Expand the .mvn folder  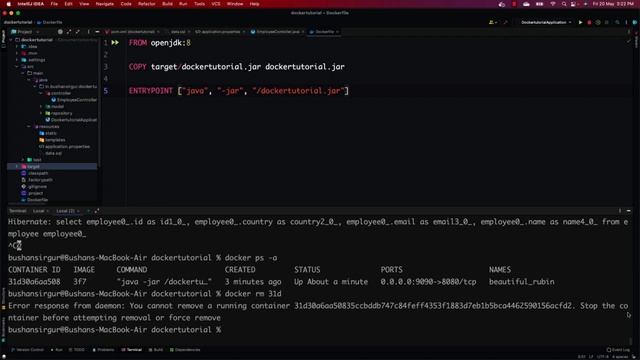17,53
